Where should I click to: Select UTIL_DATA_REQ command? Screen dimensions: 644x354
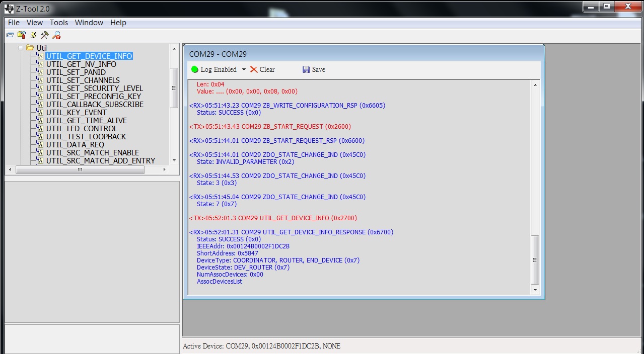76,144
